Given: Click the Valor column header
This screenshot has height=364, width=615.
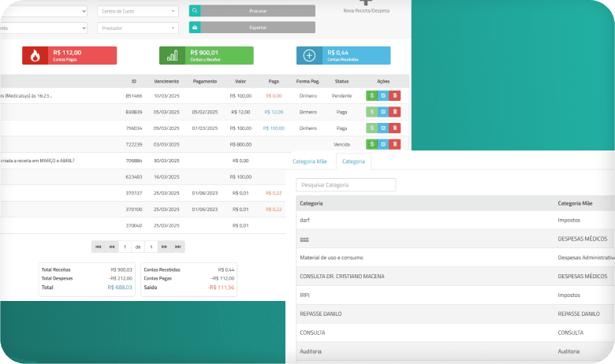Looking at the screenshot, I should (240, 81).
